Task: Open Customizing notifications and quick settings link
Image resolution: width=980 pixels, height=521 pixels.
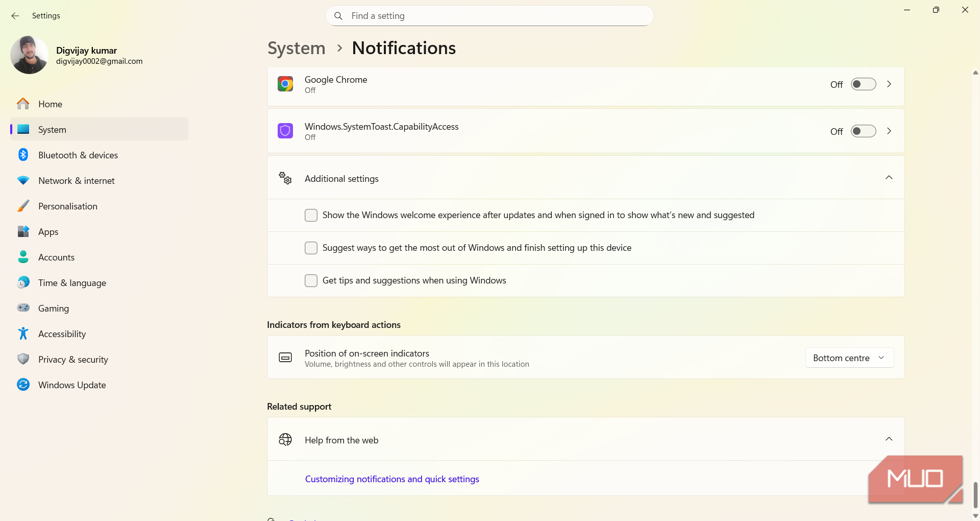Action: [392, 479]
